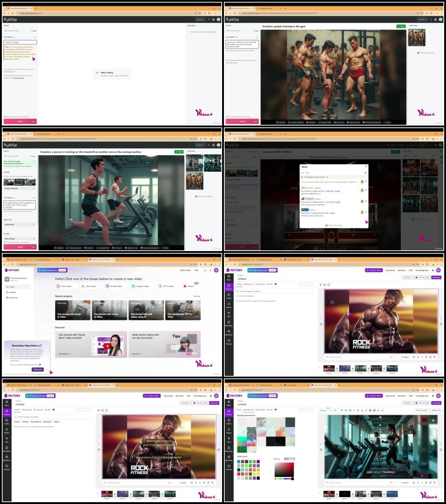Open Brand kits in the Pictory home sidebar
The image size is (446, 504).
point(13,298)
